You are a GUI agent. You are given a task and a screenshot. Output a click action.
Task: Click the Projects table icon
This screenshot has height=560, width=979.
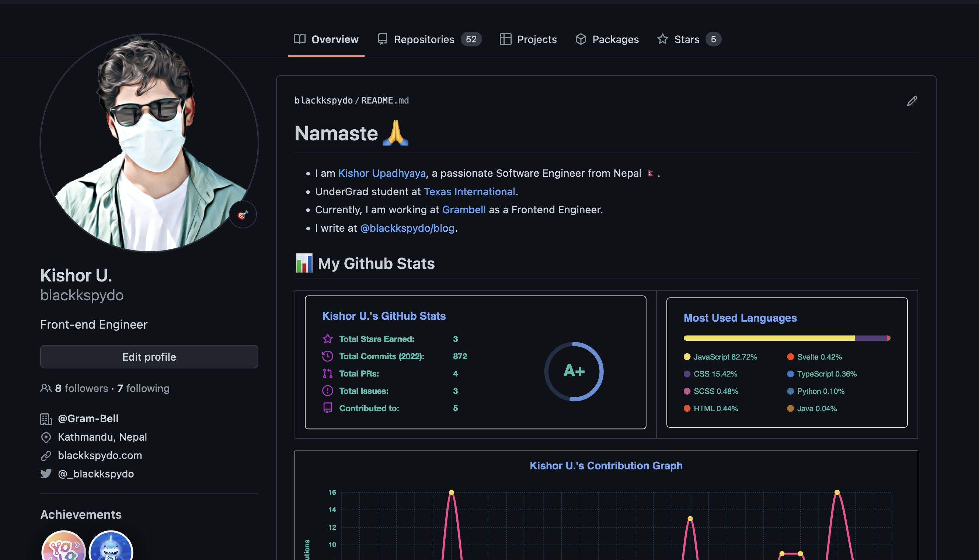pyautogui.click(x=505, y=39)
